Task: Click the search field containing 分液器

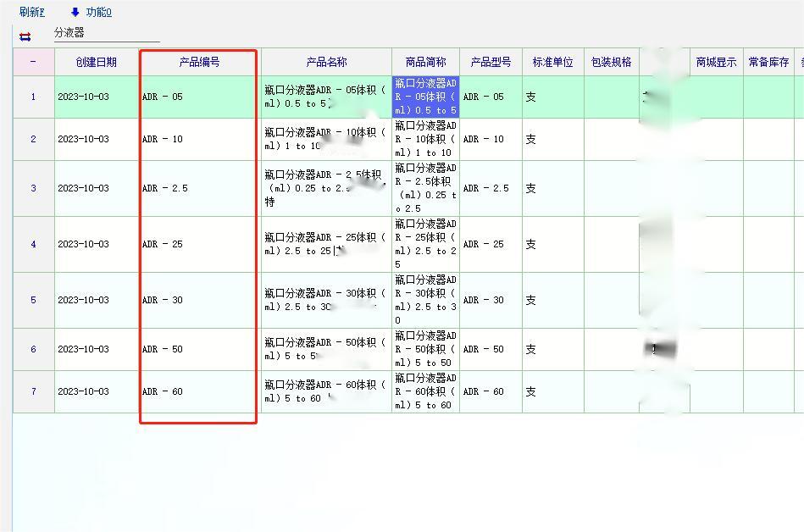Action: (106, 33)
